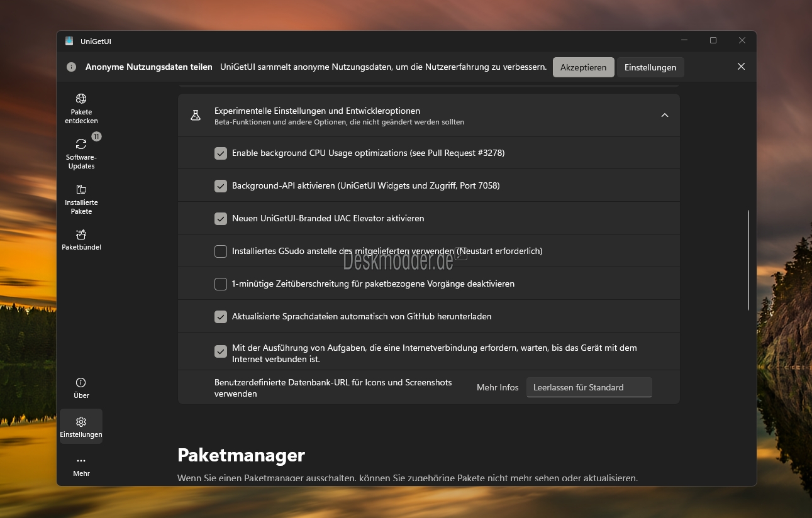Viewport: 812px width, 518px height.
Task: Uncheck background CPU Usage optimizations
Action: click(x=221, y=153)
